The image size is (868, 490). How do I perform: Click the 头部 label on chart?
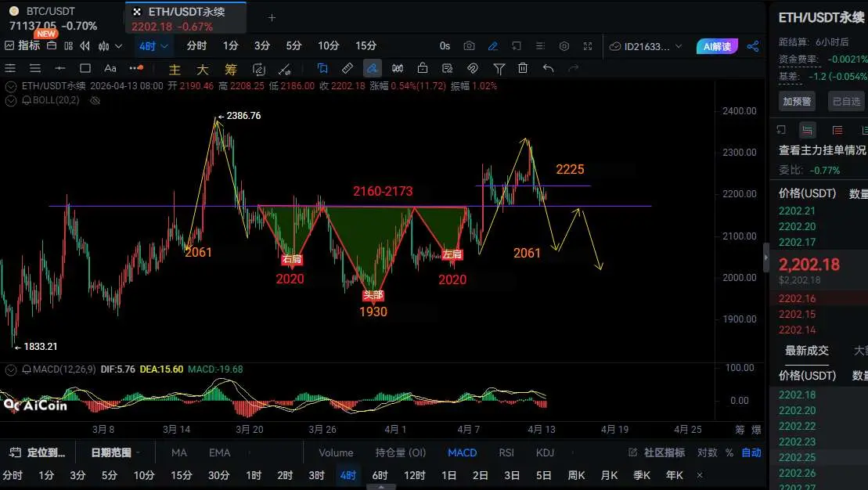coord(373,296)
